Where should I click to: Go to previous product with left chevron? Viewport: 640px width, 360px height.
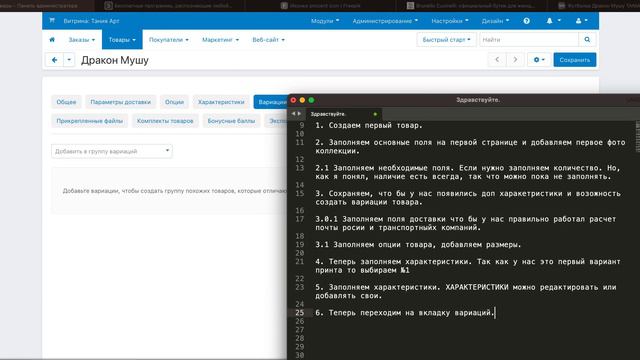(497, 60)
